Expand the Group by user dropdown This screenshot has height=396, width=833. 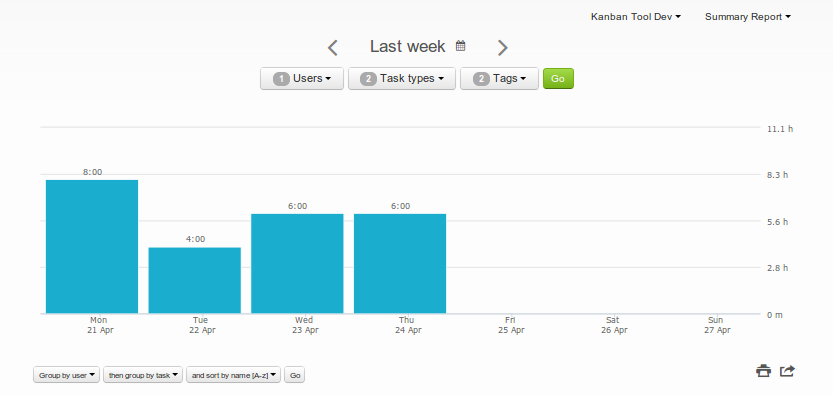pyautogui.click(x=66, y=375)
